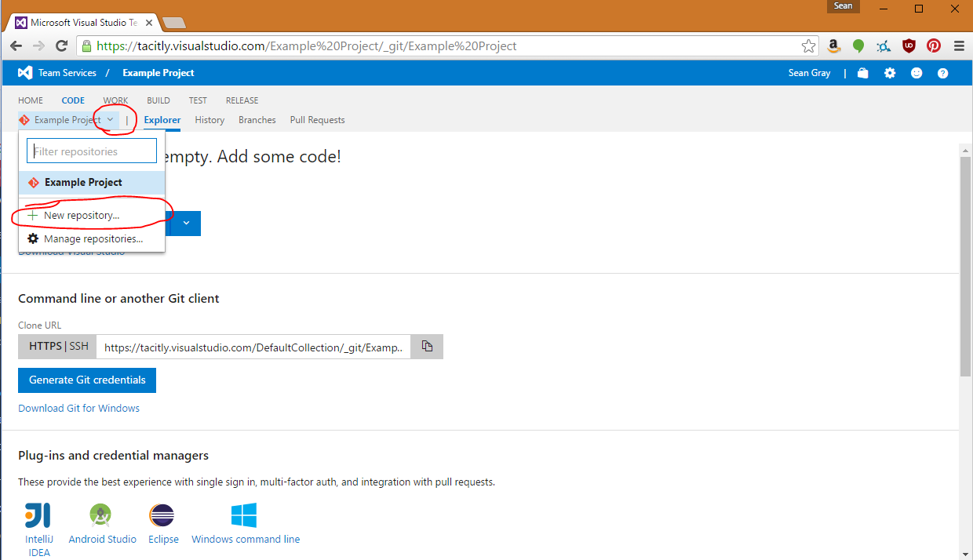973x560 pixels.
Task: Click the IntelliJ IDEA plug-in icon
Action: pyautogui.click(x=38, y=515)
